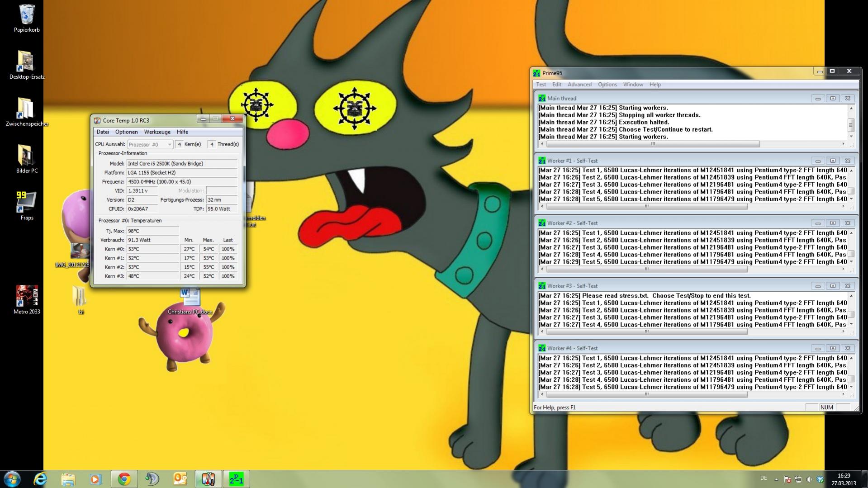
Task: Click the Verbrauch value 91.3 Watt
Action: coord(152,240)
